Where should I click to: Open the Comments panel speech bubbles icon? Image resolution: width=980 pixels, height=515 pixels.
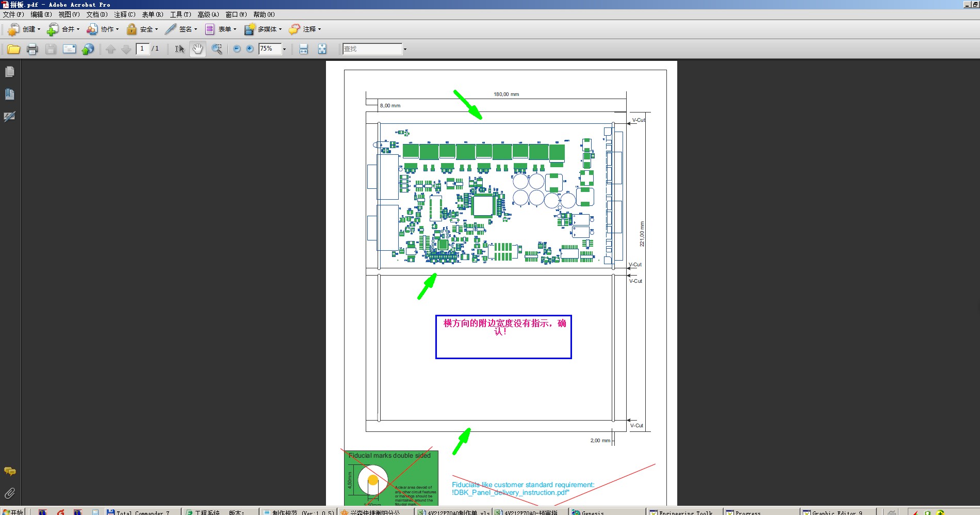10,471
